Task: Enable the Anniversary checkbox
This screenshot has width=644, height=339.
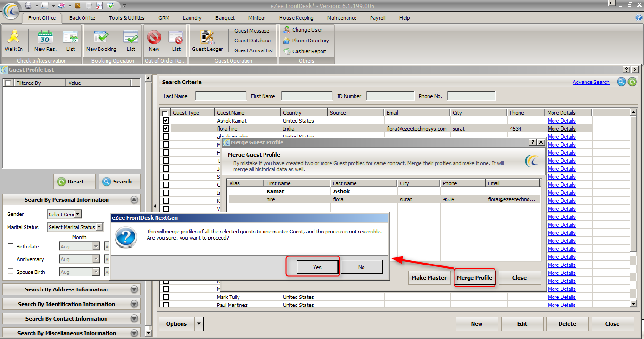Action: point(10,258)
